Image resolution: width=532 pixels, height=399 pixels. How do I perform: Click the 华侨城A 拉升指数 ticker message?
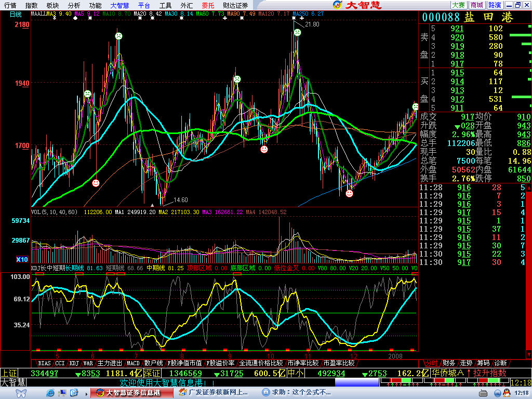point(469,373)
